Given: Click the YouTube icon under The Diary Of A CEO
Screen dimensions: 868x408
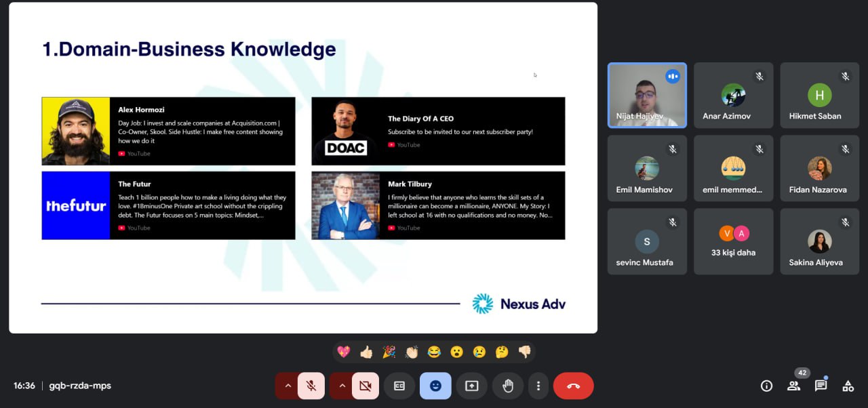Looking at the screenshot, I should [391, 145].
